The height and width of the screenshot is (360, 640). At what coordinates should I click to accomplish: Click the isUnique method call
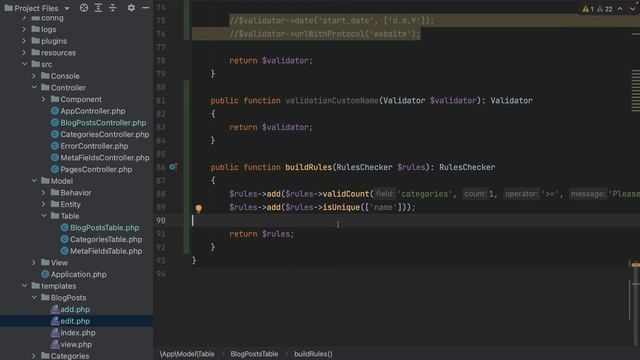341,207
